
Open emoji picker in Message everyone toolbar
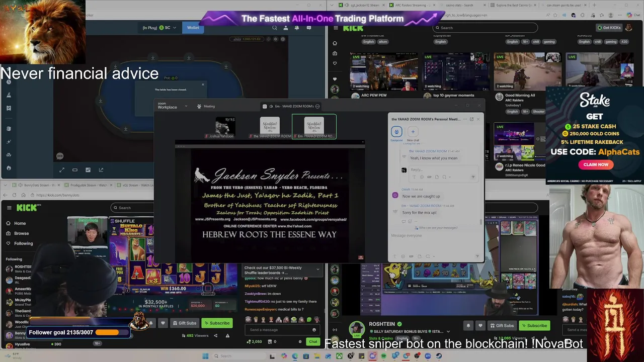tap(404, 256)
